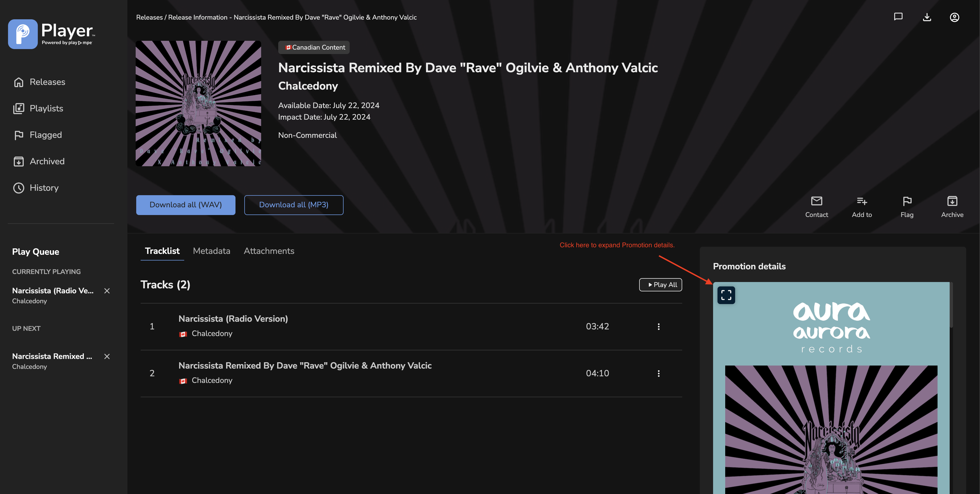
Task: Open the Flagged sidebar section
Action: [x=38, y=135]
